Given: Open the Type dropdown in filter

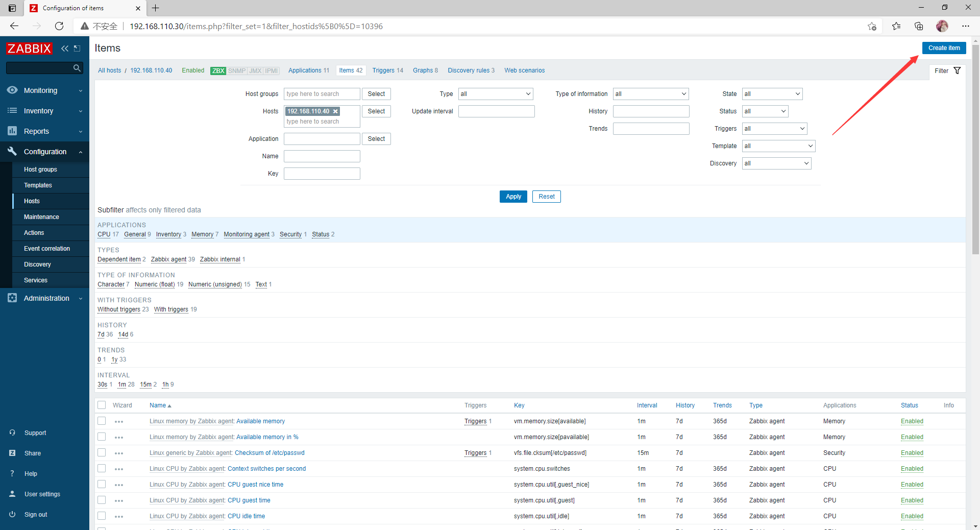Looking at the screenshot, I should 496,94.
